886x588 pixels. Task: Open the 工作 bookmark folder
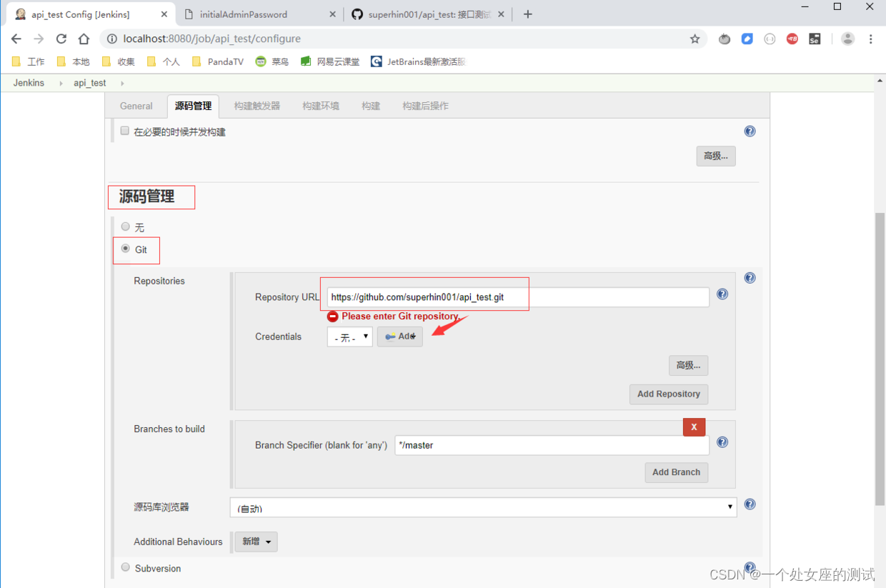tap(29, 61)
